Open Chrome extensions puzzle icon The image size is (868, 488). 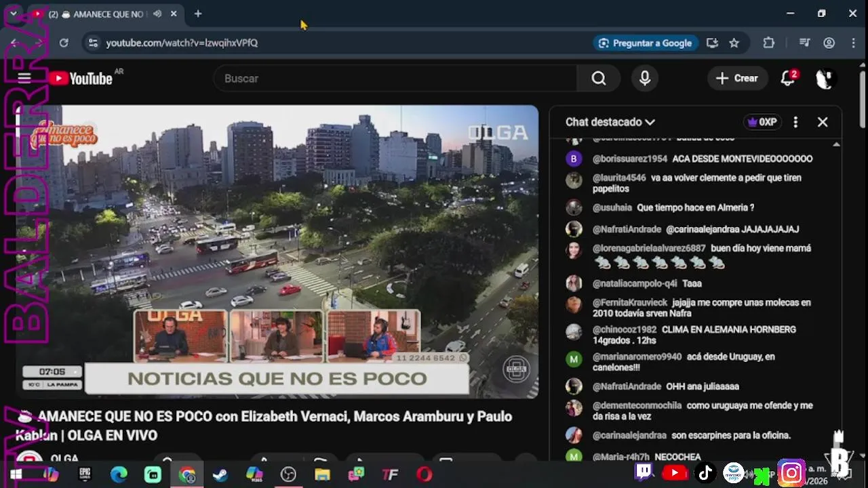coord(768,43)
